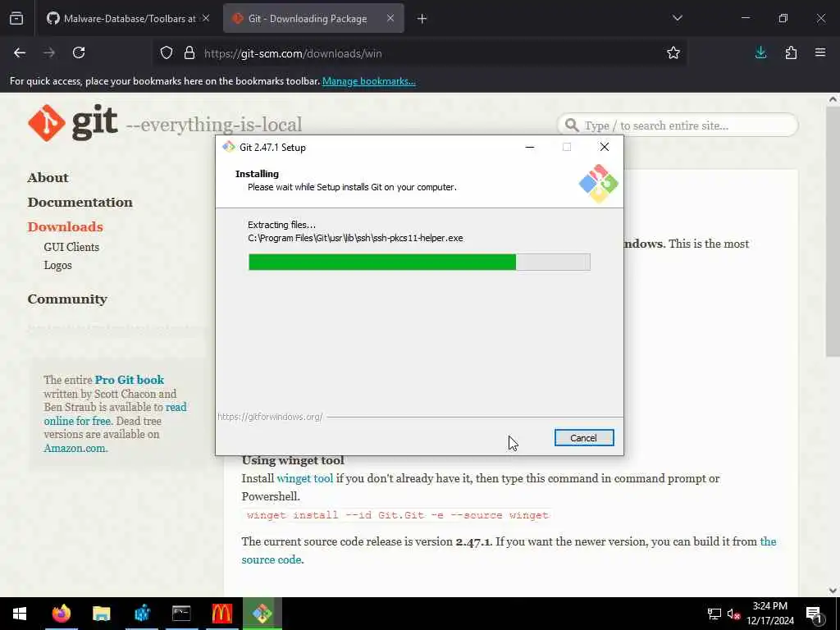Open the winget tool link
The width and height of the screenshot is (840, 630).
(304, 478)
